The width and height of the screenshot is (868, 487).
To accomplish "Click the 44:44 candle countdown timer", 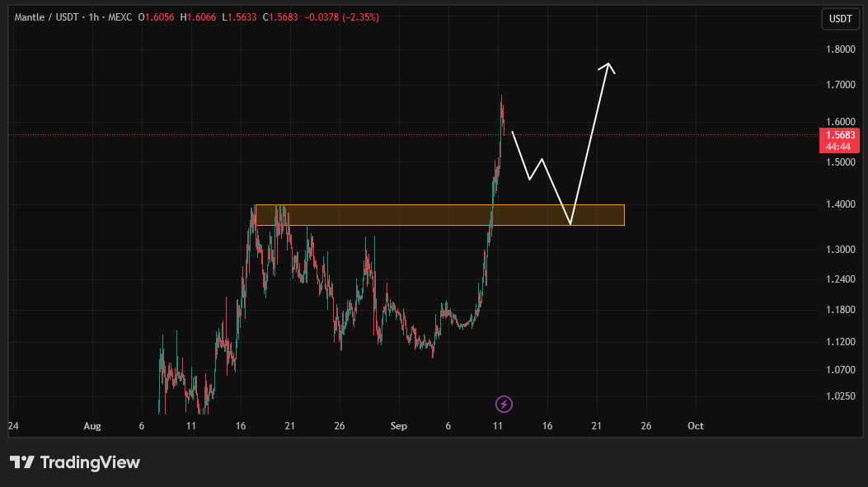I will tap(840, 147).
